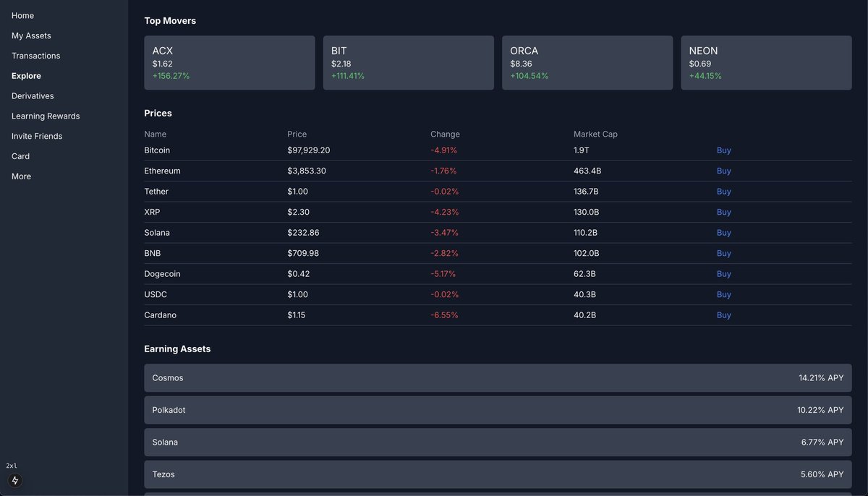Click the -6.55% Cardano change value
Screen dimensions: 868x496
coord(444,315)
